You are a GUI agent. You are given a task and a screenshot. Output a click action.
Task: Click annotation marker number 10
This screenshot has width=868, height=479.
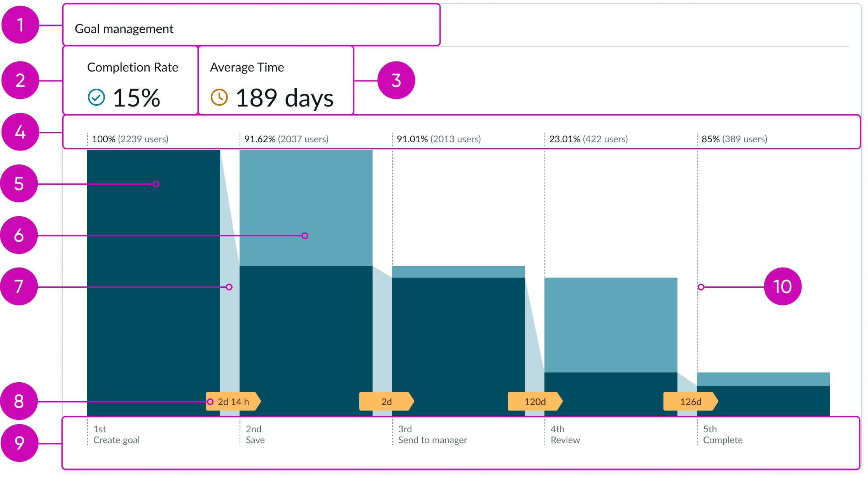coord(782,287)
